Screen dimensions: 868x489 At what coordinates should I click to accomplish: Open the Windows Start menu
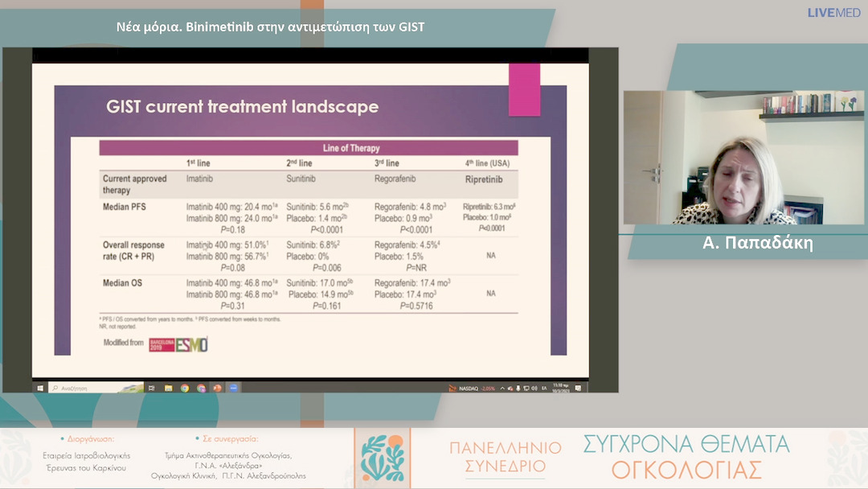40,388
